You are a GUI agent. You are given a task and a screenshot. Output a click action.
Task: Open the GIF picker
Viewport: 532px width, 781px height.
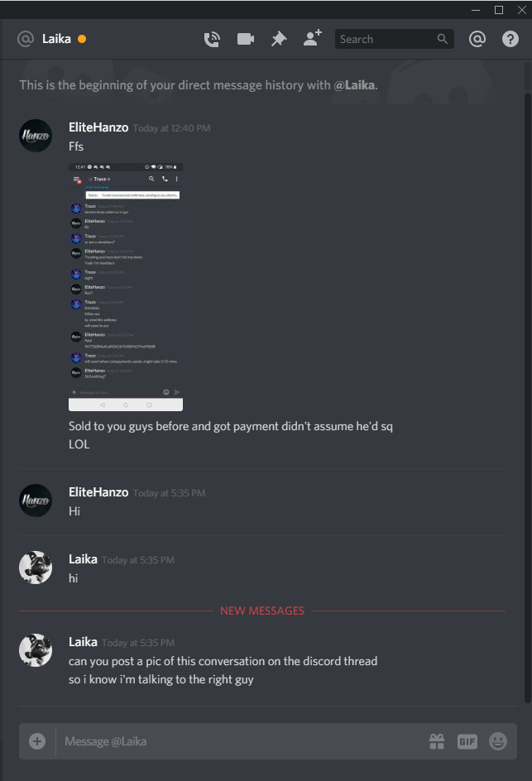467,741
